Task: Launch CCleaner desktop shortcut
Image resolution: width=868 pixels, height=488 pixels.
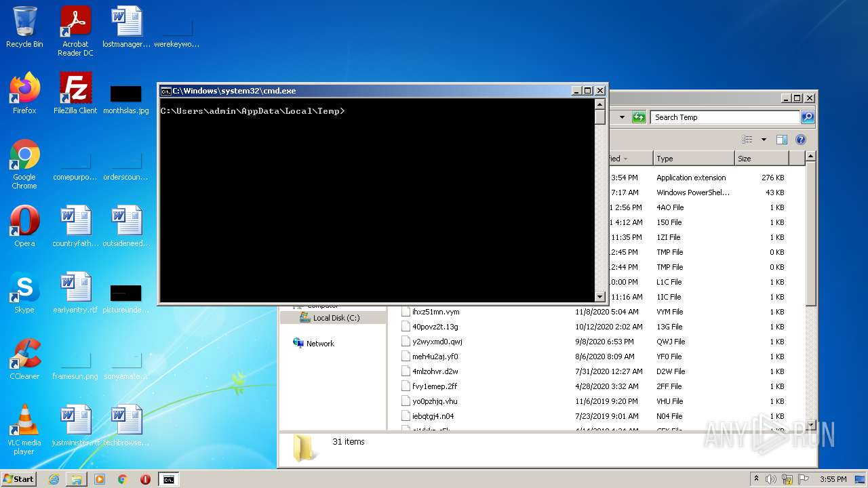Action: [x=24, y=359]
